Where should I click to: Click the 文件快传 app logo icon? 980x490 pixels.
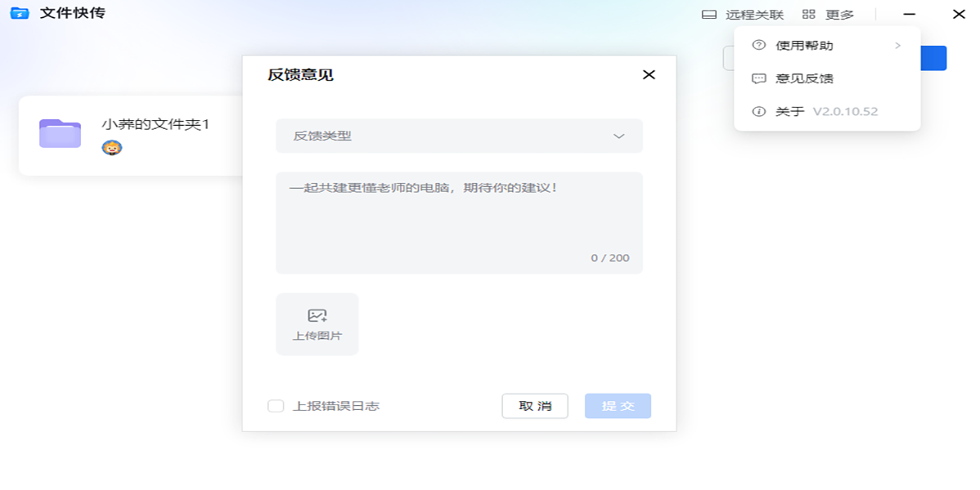[x=20, y=13]
